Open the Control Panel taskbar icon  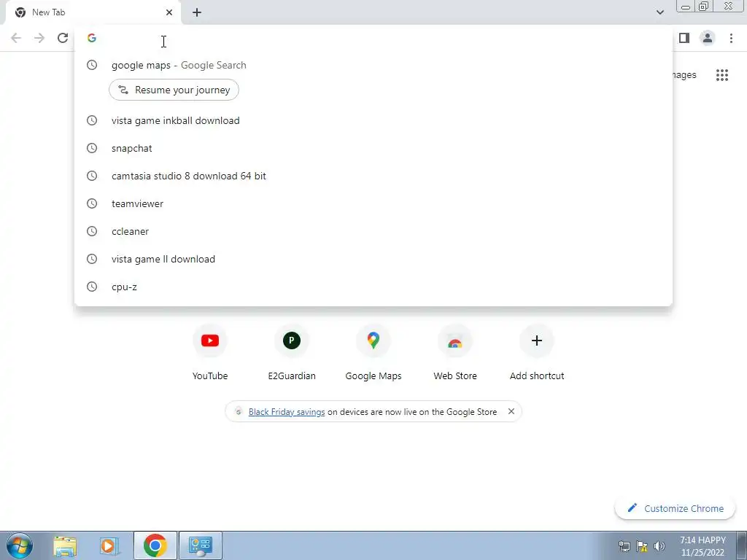(x=200, y=545)
